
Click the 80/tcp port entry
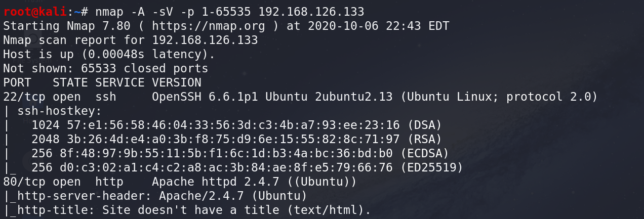point(24,181)
